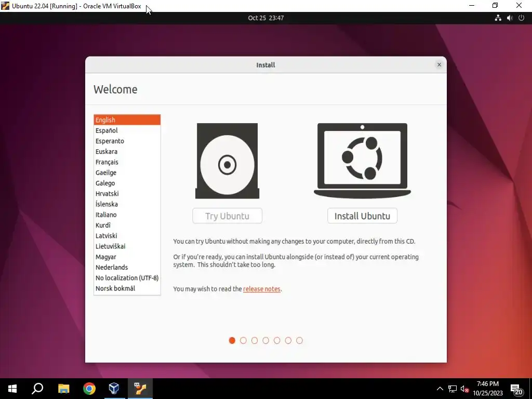Select English in the language list
The height and width of the screenshot is (399, 532).
click(x=127, y=120)
